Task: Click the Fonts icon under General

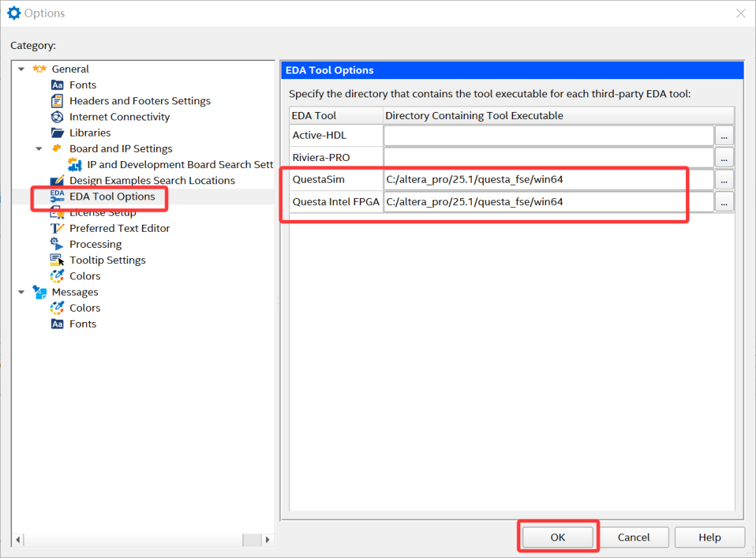Action: point(57,85)
